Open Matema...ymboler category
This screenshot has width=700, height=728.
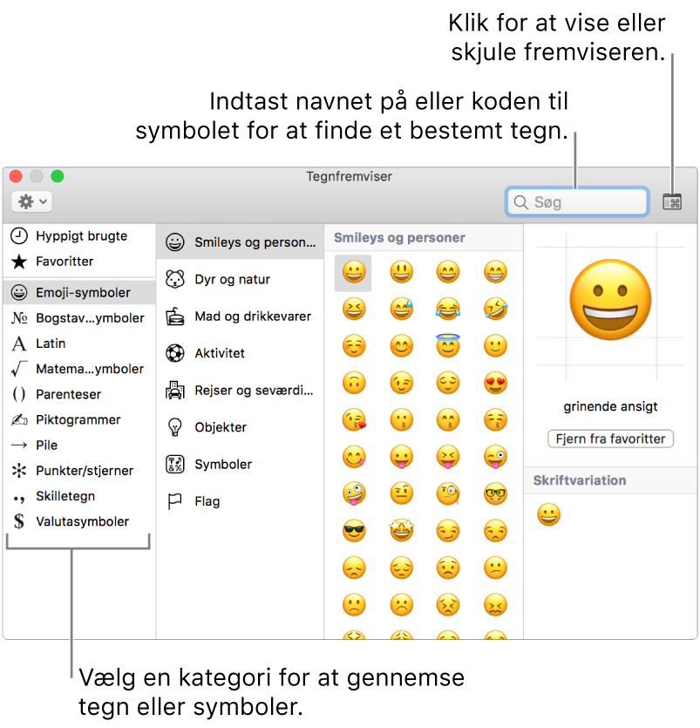[x=78, y=369]
